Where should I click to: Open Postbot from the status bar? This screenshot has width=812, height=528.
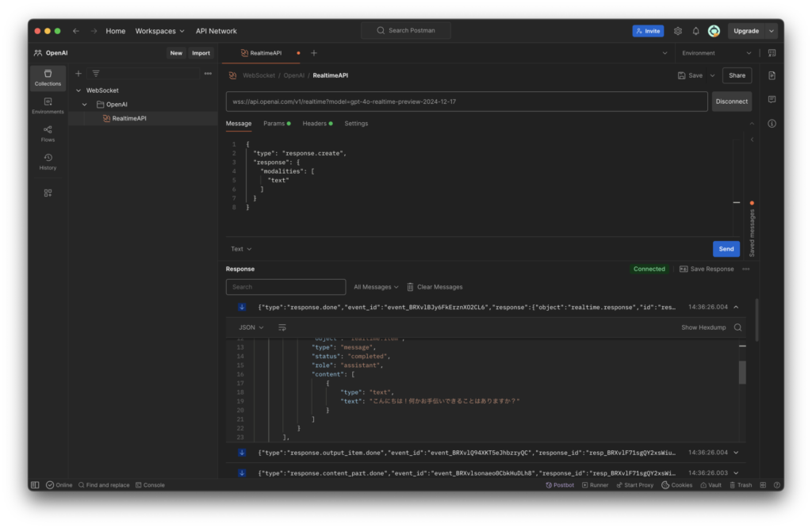[x=560, y=485]
